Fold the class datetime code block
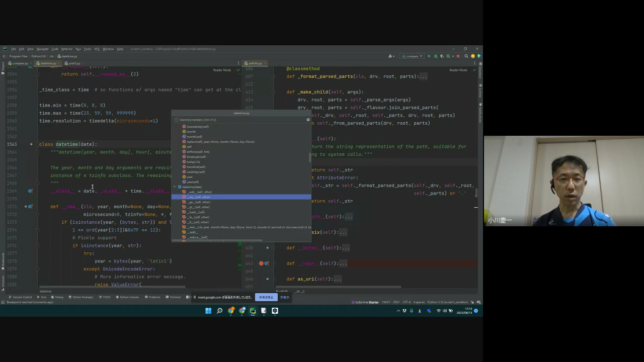Screen dimensions: 644x362 click(37, 144)
